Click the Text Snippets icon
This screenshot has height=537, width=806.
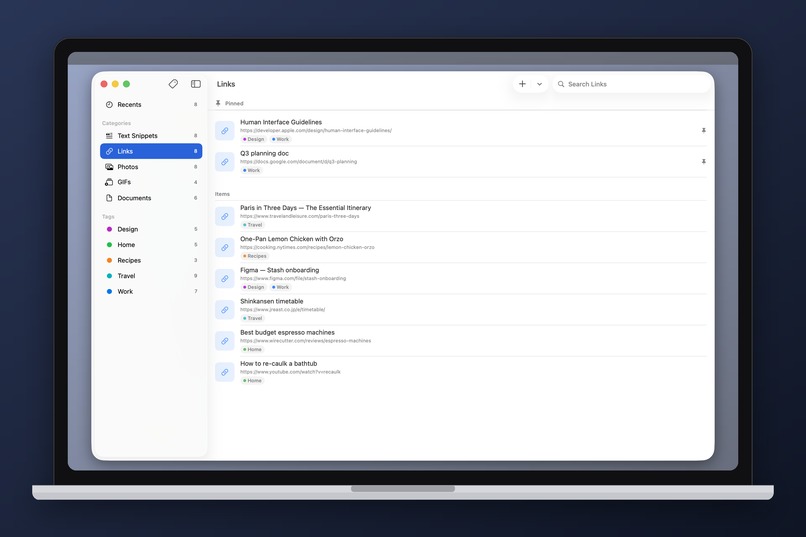(x=109, y=136)
